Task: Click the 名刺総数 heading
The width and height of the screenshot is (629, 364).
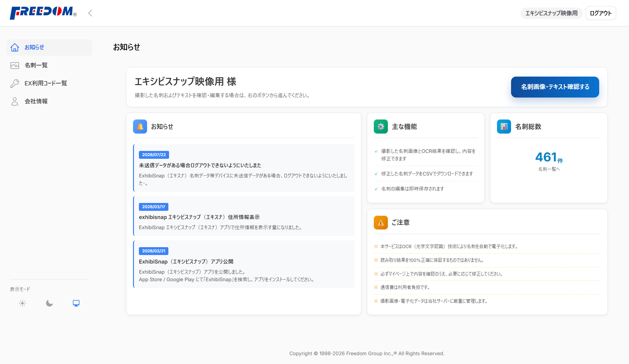Action: tap(528, 127)
